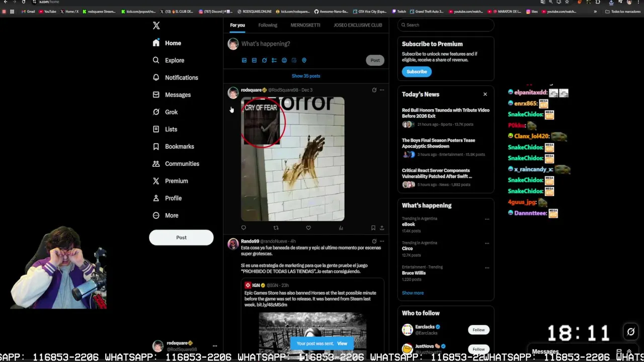View the sent post from toast
This screenshot has height=362, width=644.
[x=342, y=343]
